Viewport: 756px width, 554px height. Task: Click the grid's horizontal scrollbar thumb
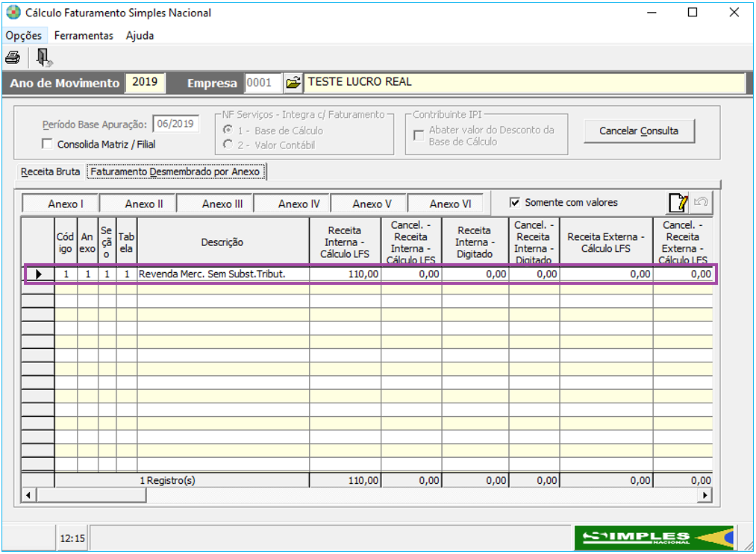(91, 495)
